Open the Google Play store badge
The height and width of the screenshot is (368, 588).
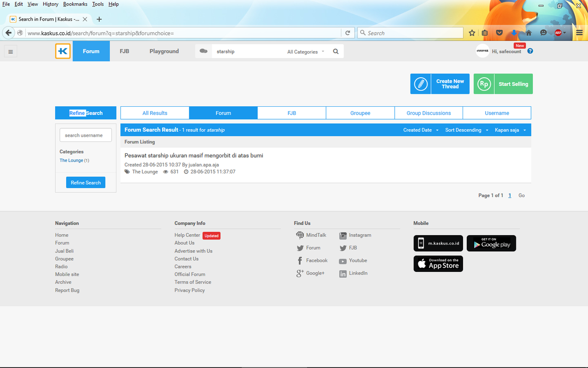(x=491, y=243)
